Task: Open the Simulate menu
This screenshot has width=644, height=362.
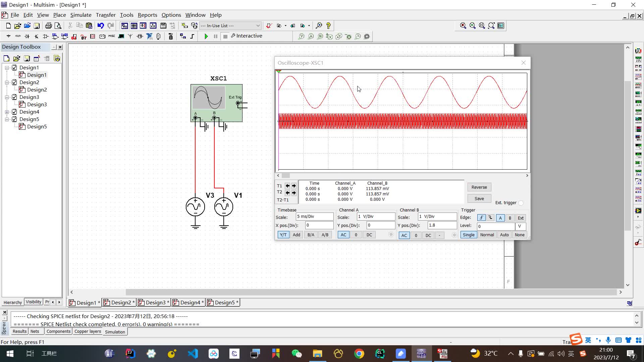Action: point(80,15)
